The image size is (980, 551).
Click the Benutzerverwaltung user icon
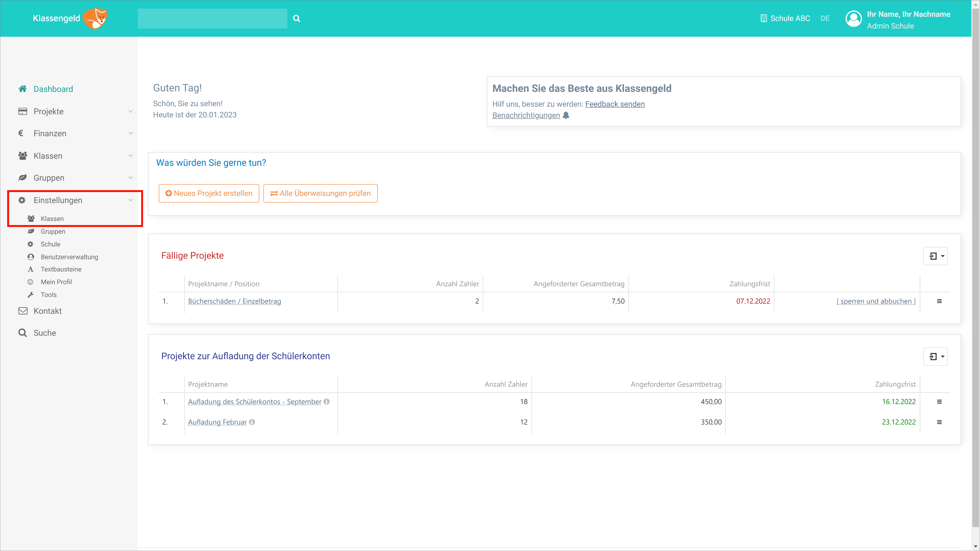[31, 257]
